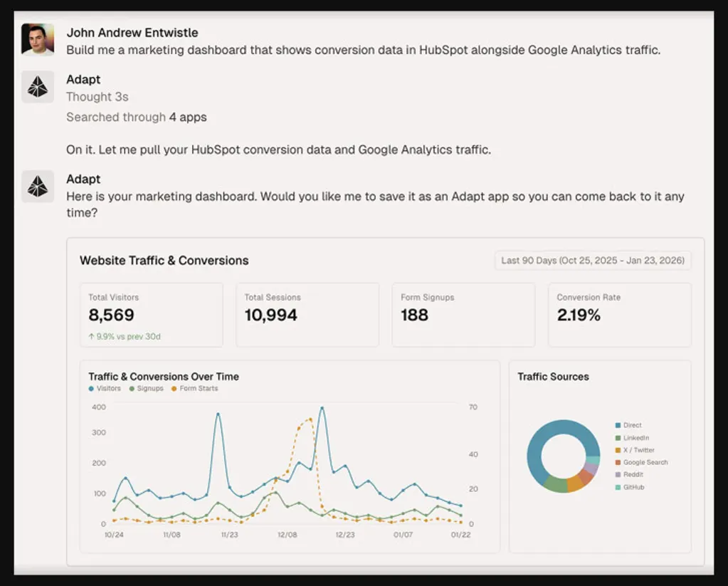Open the Total Visitors metric card
The image size is (728, 586).
click(x=151, y=315)
